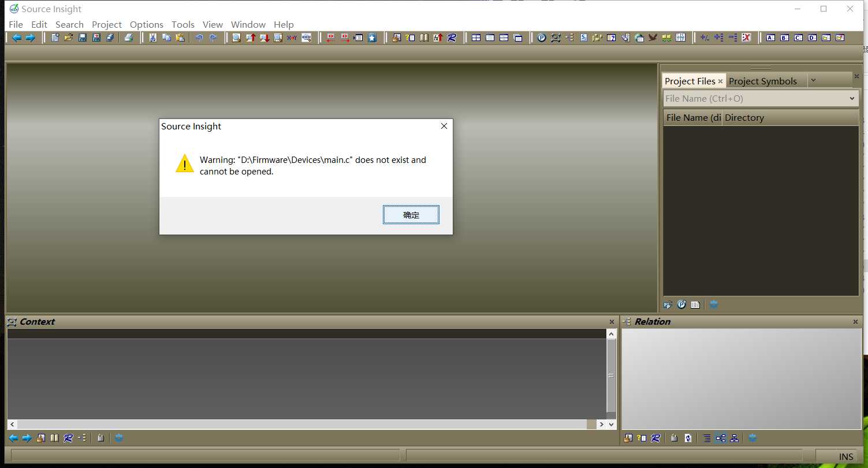Screen dimensions: 868x468
Task: Click the Jump To Definition hand icon
Action: click(396, 38)
